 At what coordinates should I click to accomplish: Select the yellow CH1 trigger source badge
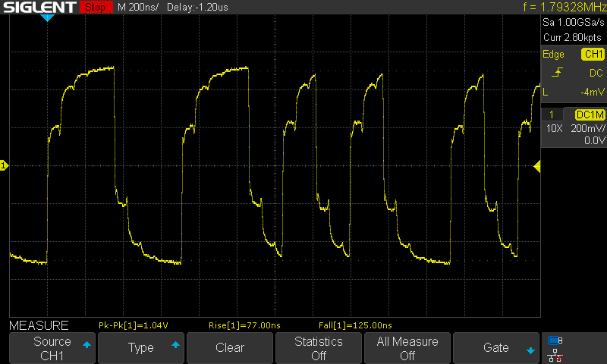click(x=592, y=55)
